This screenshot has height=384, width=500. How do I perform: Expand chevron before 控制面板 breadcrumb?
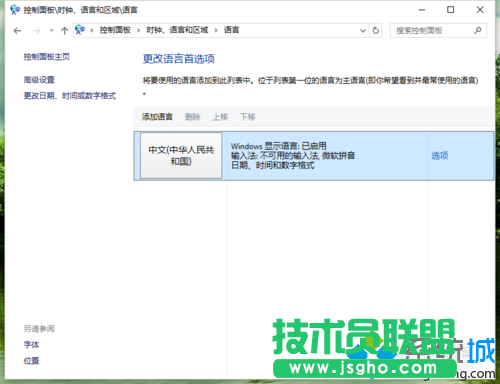92,31
